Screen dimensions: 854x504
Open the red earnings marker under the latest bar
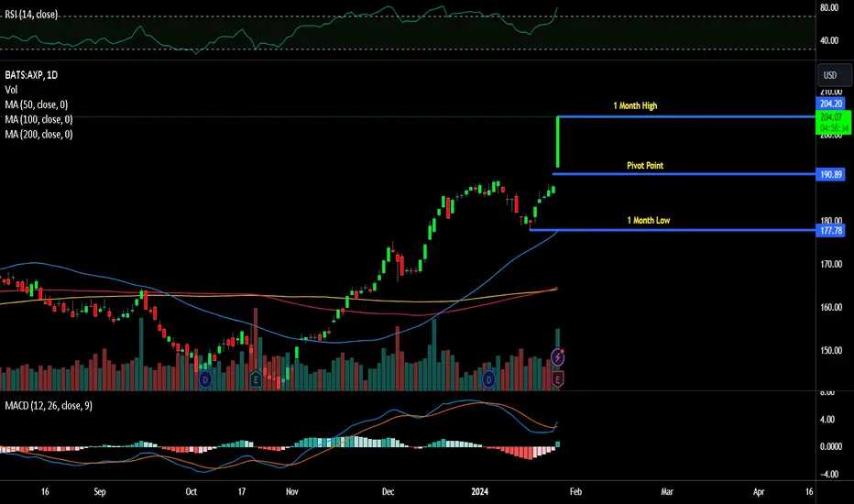557,379
